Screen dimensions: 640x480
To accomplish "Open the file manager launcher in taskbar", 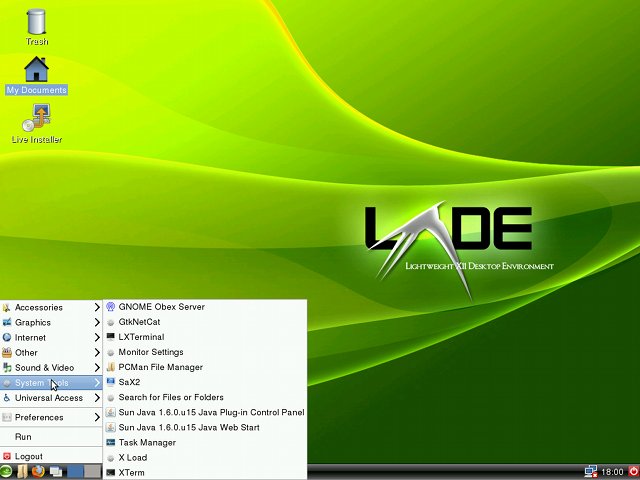I will (22, 472).
